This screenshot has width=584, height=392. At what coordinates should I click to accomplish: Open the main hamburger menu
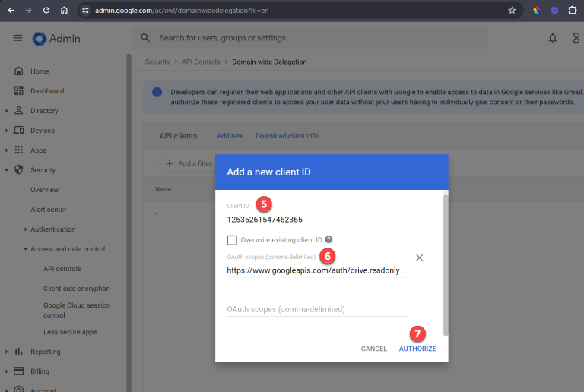17,38
